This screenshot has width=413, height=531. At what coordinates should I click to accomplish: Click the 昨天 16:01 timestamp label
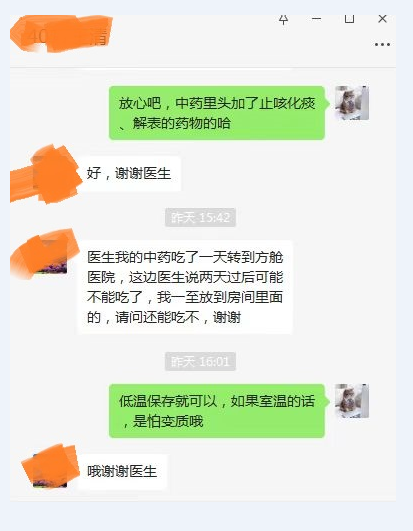pos(200,361)
